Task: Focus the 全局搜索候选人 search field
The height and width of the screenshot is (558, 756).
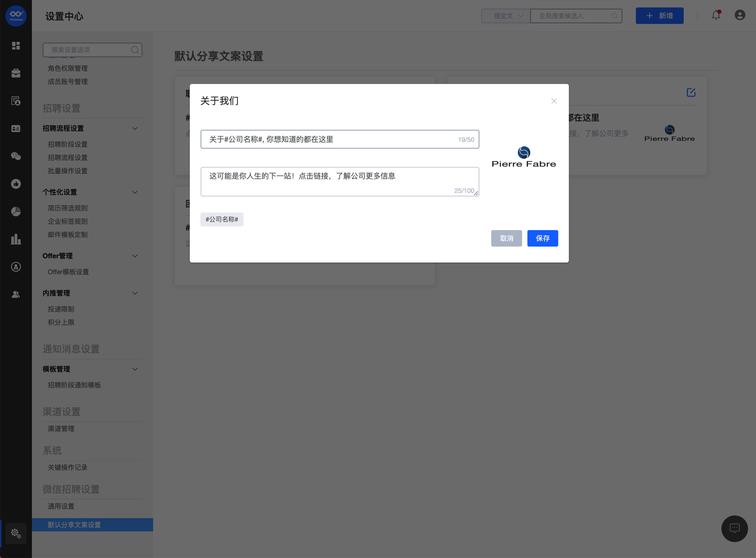Action: (576, 16)
